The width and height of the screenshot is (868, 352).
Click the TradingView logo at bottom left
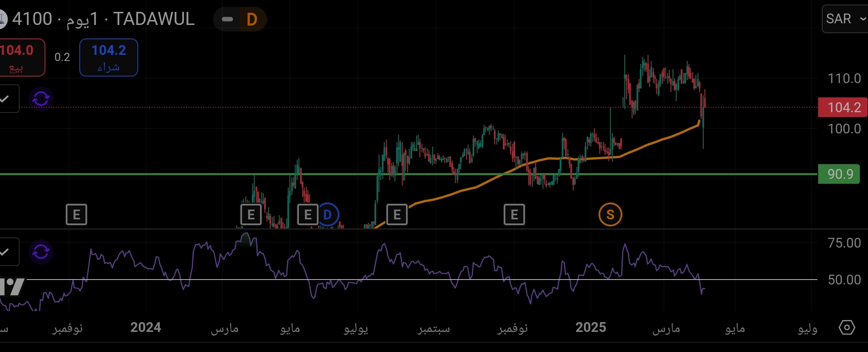13,287
